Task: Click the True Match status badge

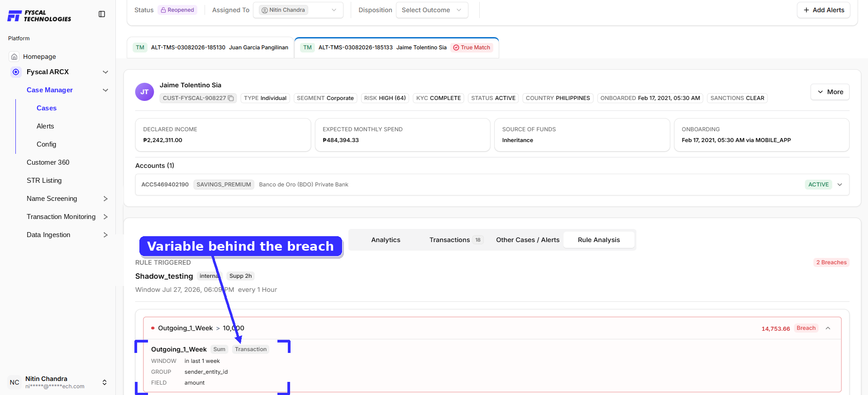Action: (472, 48)
